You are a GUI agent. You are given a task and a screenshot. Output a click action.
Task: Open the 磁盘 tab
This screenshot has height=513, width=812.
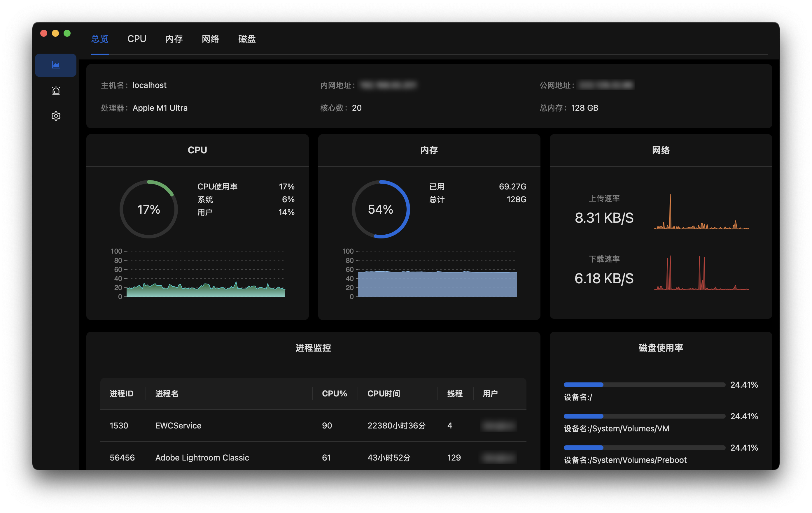click(247, 39)
